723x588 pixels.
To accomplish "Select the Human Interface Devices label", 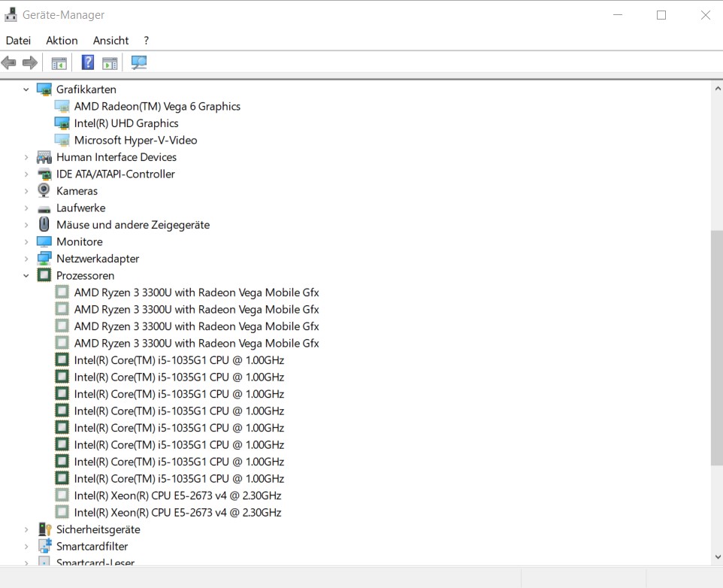I will tap(116, 157).
